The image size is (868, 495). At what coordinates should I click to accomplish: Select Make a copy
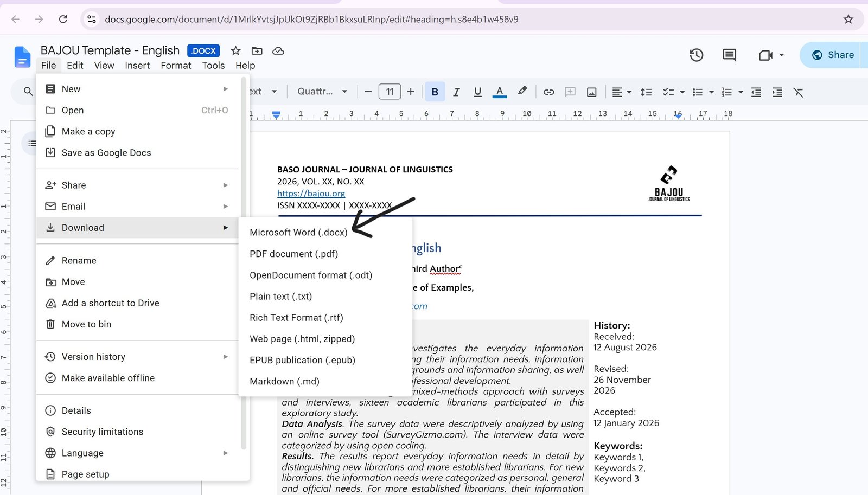point(137,131)
